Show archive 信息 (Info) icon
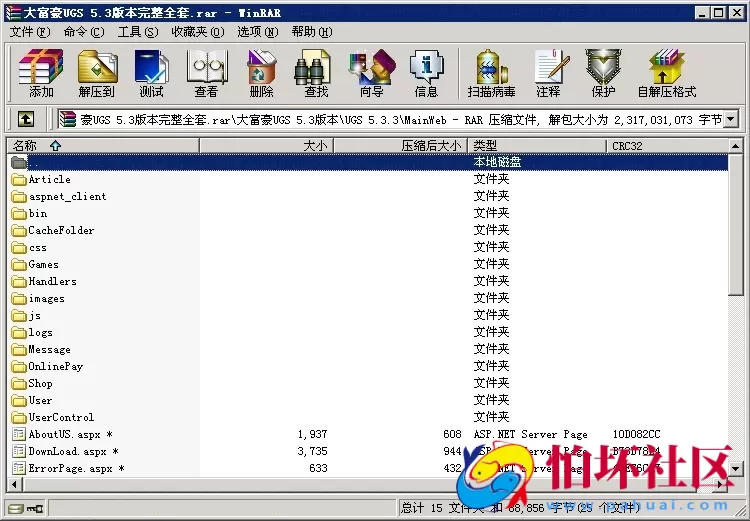Image resolution: width=750 pixels, height=521 pixels. pos(427,73)
